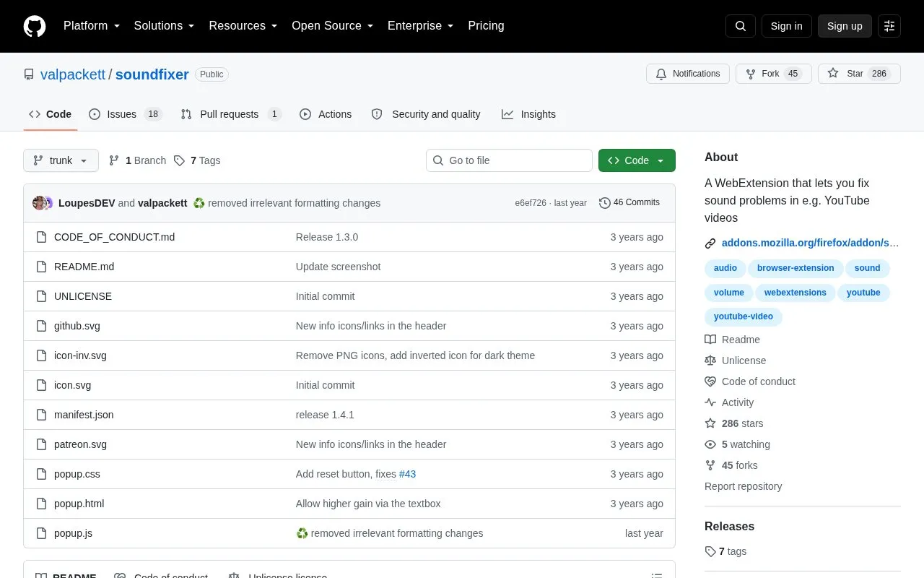
Task: Click the link icon beside addons.mozilla.org
Action: pos(710,243)
